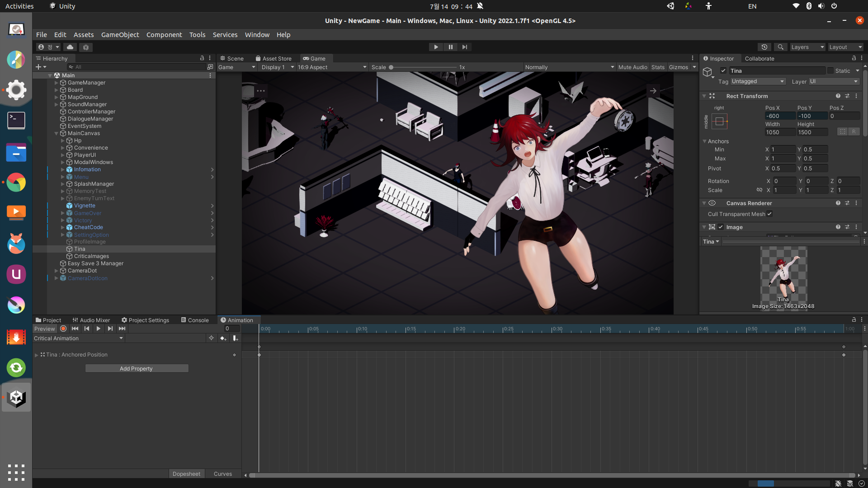
Task: Collapse the MainCanvas hierarchy node
Action: pos(57,133)
